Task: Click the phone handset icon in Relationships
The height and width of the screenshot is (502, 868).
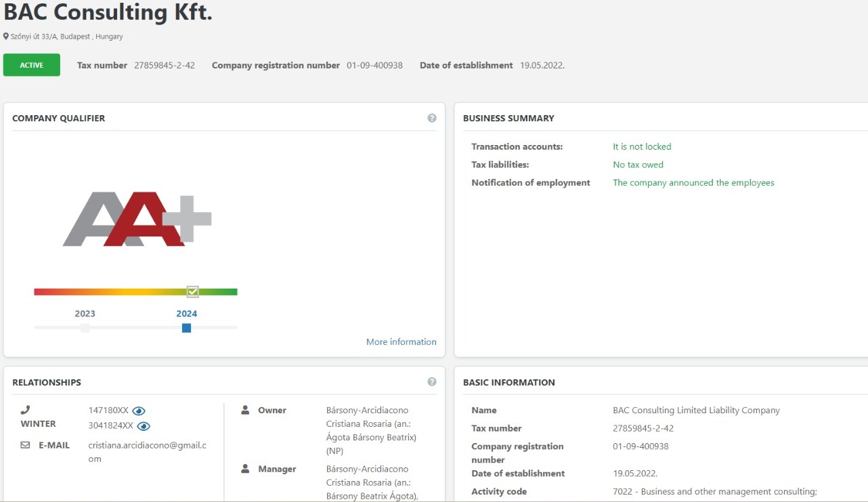Action: (x=26, y=410)
